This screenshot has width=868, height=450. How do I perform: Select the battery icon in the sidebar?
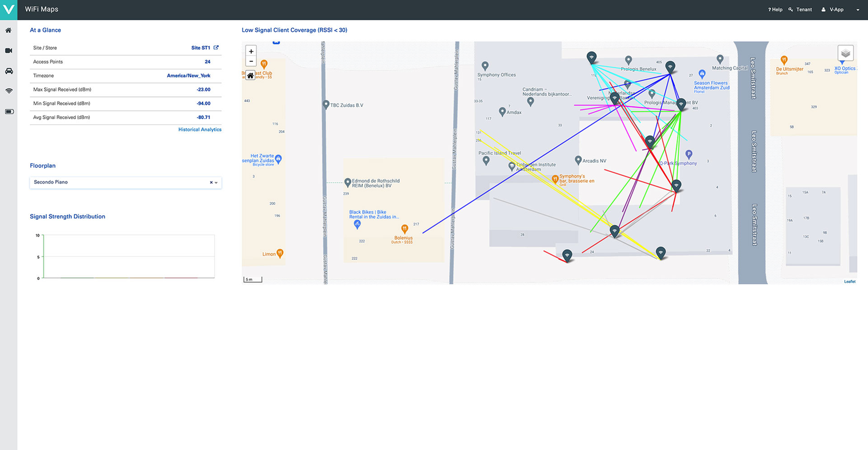tap(8, 111)
